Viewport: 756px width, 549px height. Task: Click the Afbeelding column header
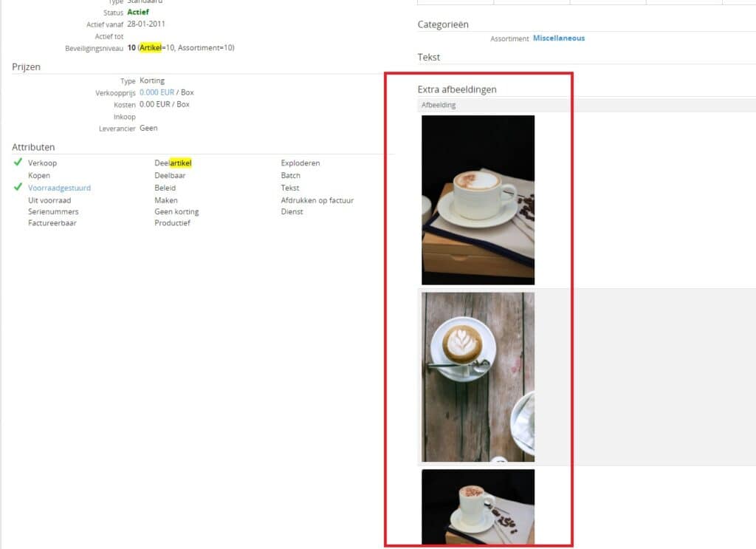tap(439, 105)
